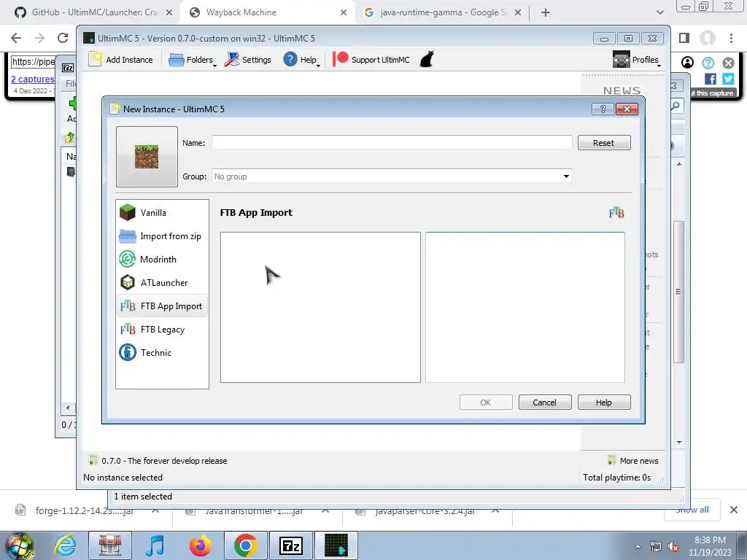The width and height of the screenshot is (747, 560).
Task: Open FTB Legacy page
Action: pos(162,329)
